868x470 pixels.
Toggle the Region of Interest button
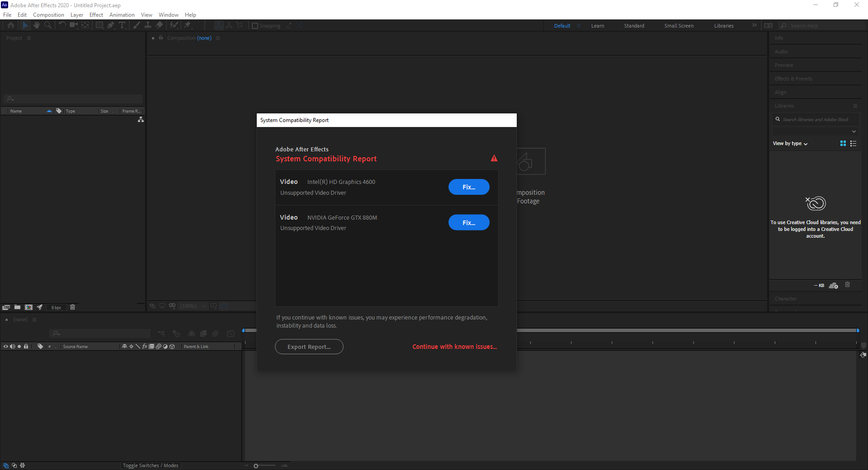(x=213, y=306)
